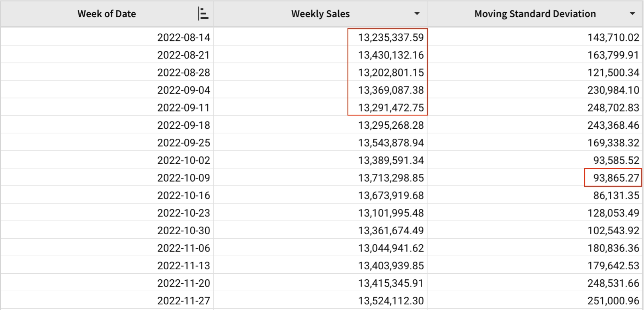The width and height of the screenshot is (644, 310).
Task: Open the Moving Standard Deviation column dropdown arrow
Action: [x=632, y=14]
